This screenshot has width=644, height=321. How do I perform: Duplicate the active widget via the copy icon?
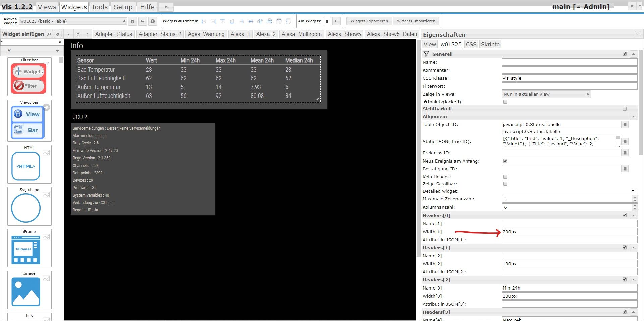coord(142,21)
